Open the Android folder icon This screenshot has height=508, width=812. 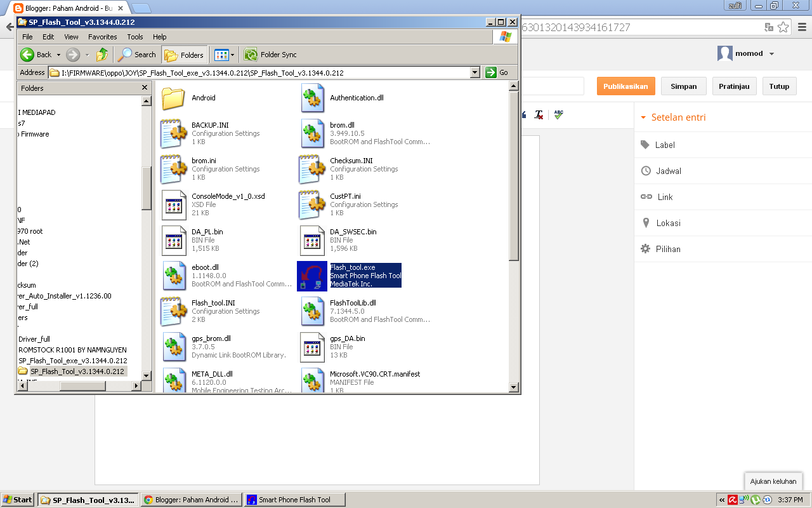173,98
